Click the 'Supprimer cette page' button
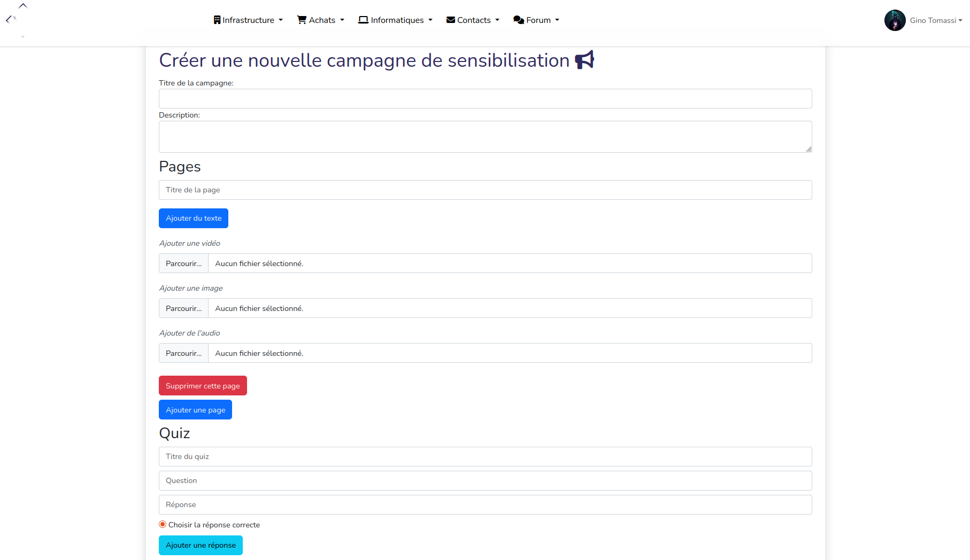 tap(202, 385)
